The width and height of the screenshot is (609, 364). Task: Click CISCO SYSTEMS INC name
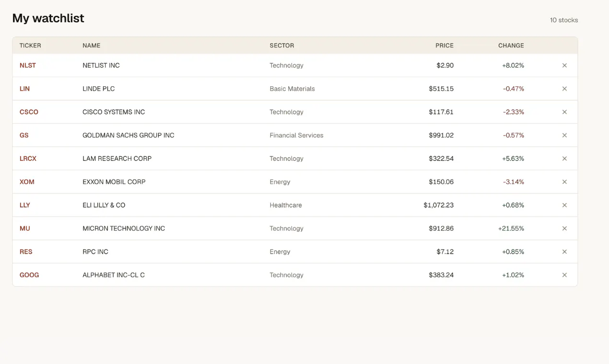point(114,112)
